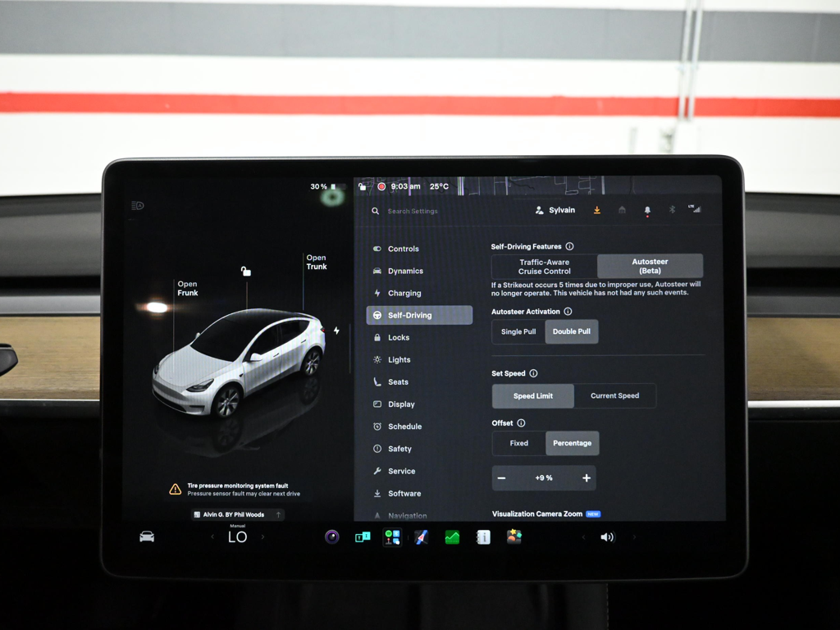Open the Bluetooth icon in header

(x=672, y=209)
